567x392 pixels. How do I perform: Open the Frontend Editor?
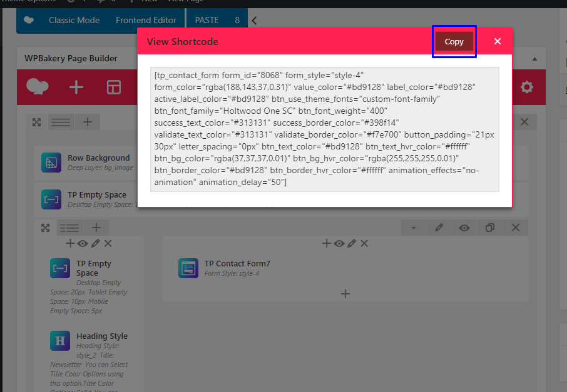(146, 20)
